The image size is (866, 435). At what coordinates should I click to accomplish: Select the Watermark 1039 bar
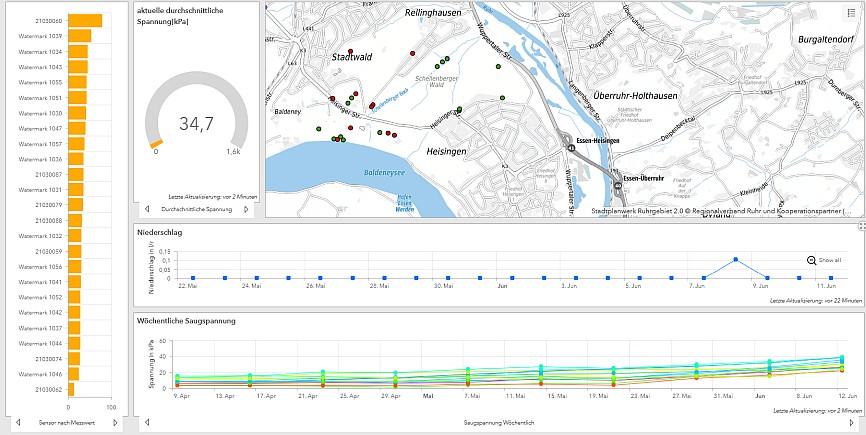click(x=80, y=36)
